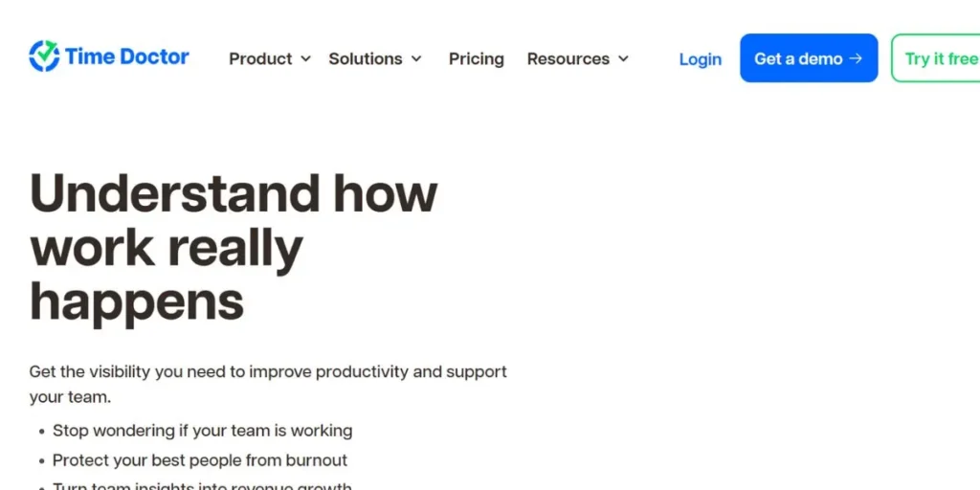
Task: Click 'Stop wondering if your team is working'
Action: coord(202,431)
